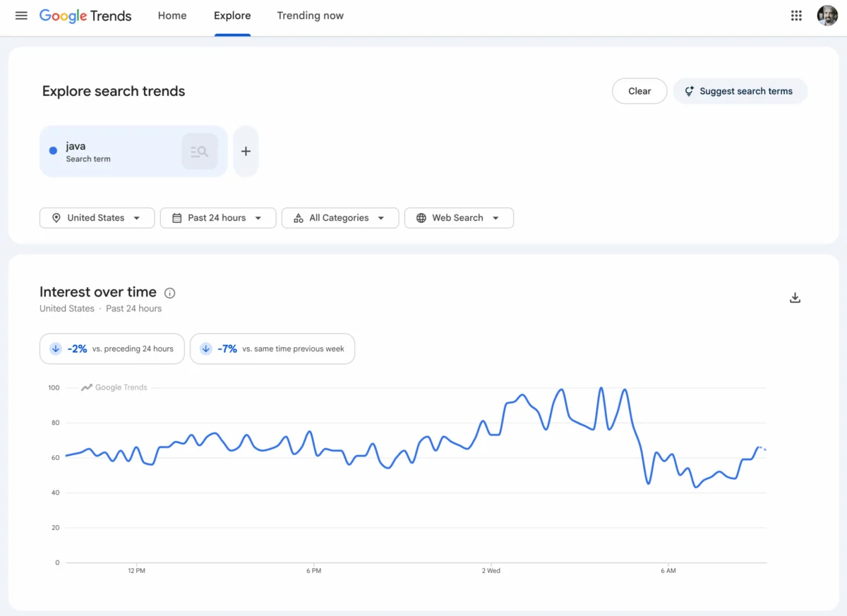The width and height of the screenshot is (847, 616).
Task: Open the account profile avatar
Action: pyautogui.click(x=827, y=16)
